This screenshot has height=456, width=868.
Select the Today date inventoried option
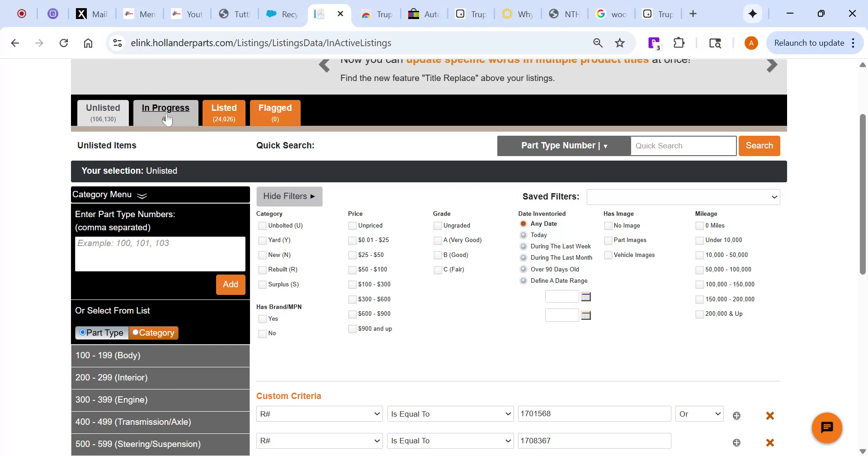pos(523,235)
